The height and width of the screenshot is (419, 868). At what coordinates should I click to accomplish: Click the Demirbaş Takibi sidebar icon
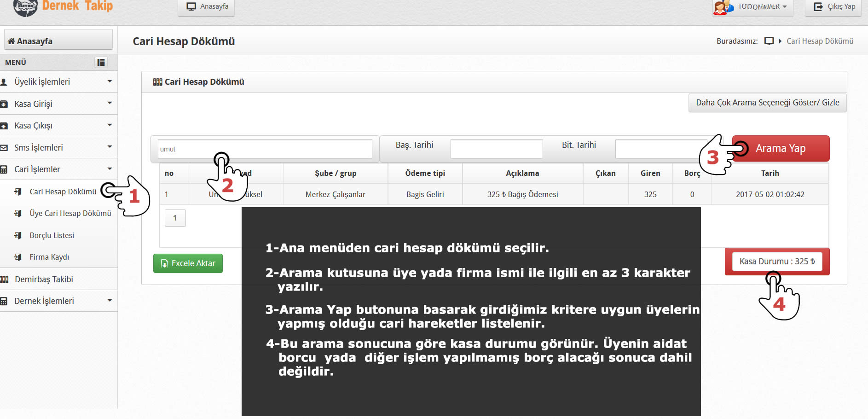[x=5, y=279]
